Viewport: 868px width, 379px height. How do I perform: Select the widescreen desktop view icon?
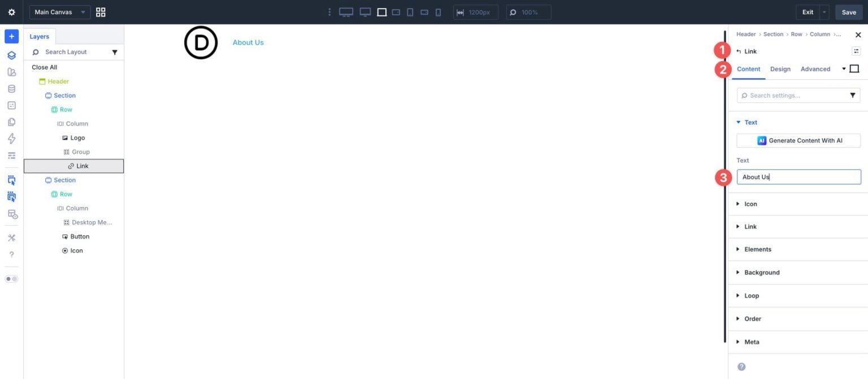point(346,12)
